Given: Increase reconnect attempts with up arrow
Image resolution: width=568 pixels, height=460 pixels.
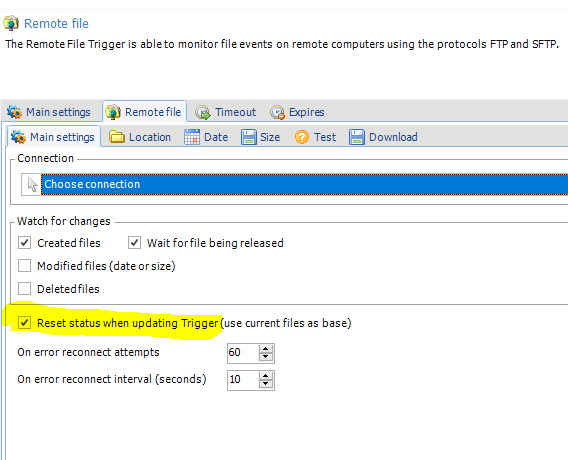Looking at the screenshot, I should (x=266, y=349).
